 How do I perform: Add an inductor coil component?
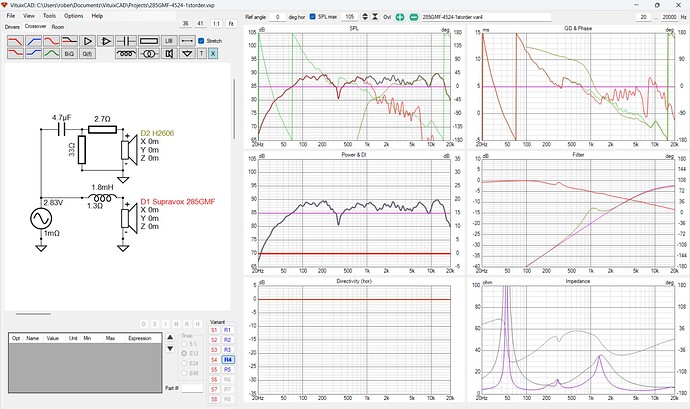point(126,54)
